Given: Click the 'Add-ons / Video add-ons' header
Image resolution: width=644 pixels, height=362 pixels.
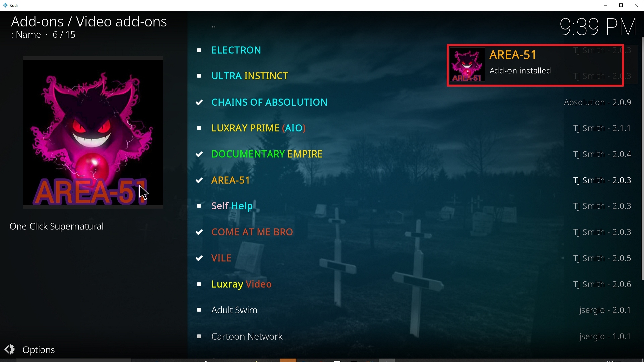Looking at the screenshot, I should click(89, 22).
